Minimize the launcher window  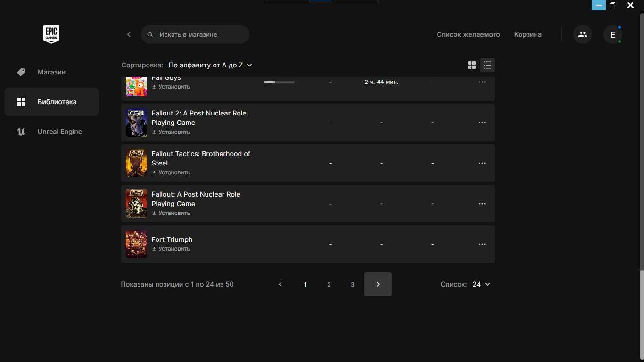coord(599,5)
